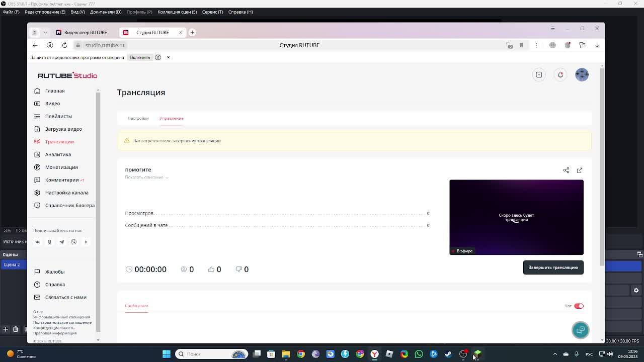The image size is (644, 362).
Task: Open OBS Редактирование menu
Action: pos(45,12)
